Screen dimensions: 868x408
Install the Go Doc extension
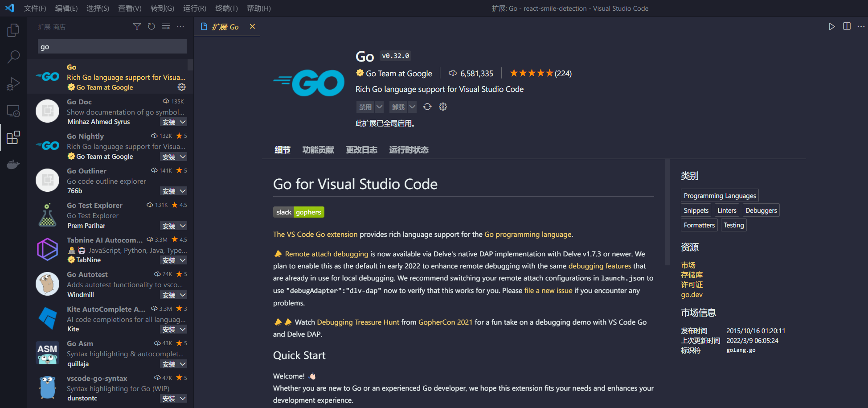point(169,122)
